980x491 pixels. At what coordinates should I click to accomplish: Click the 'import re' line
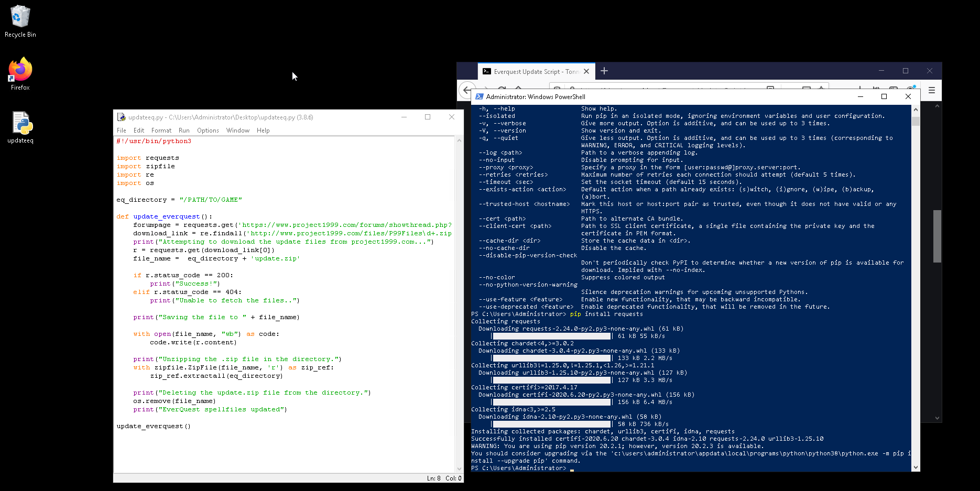click(135, 175)
